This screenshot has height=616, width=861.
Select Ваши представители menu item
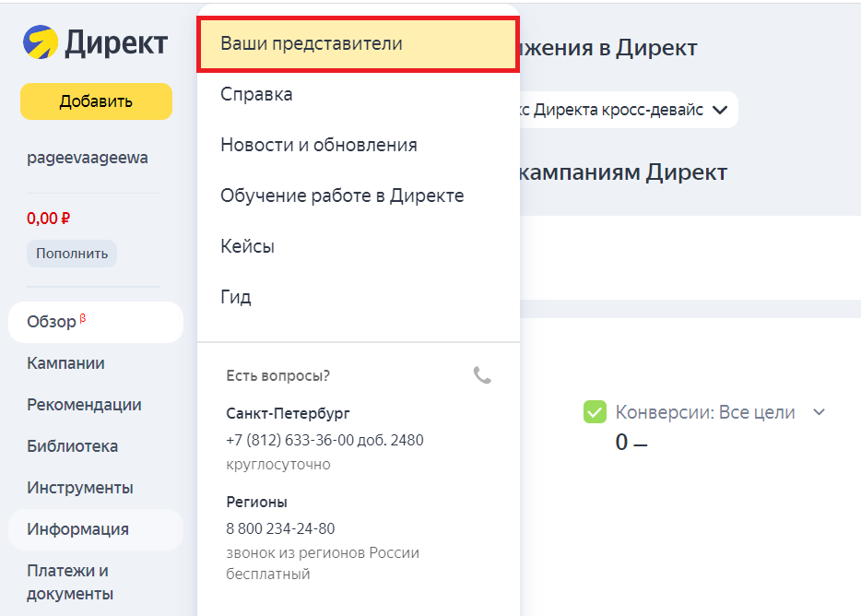coord(357,43)
